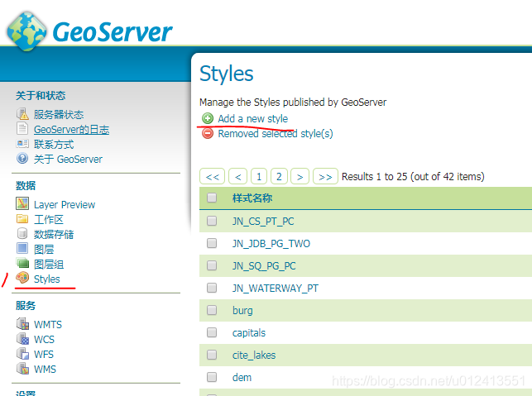
Task: Open the JN_SQ_PG_PC style
Action: (264, 266)
